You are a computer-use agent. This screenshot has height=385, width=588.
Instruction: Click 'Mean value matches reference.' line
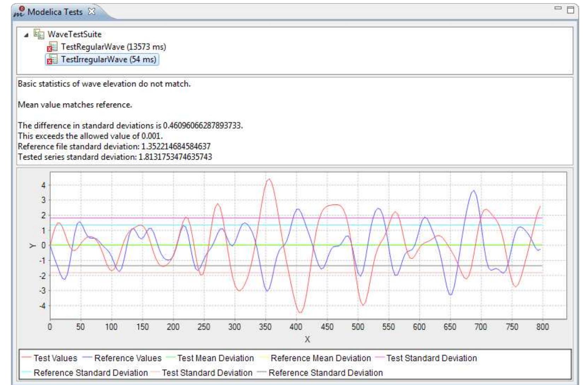(x=75, y=105)
